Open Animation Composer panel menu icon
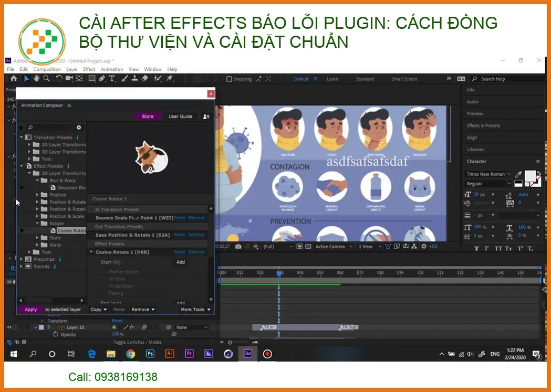The height and width of the screenshot is (392, 551). 69,105
